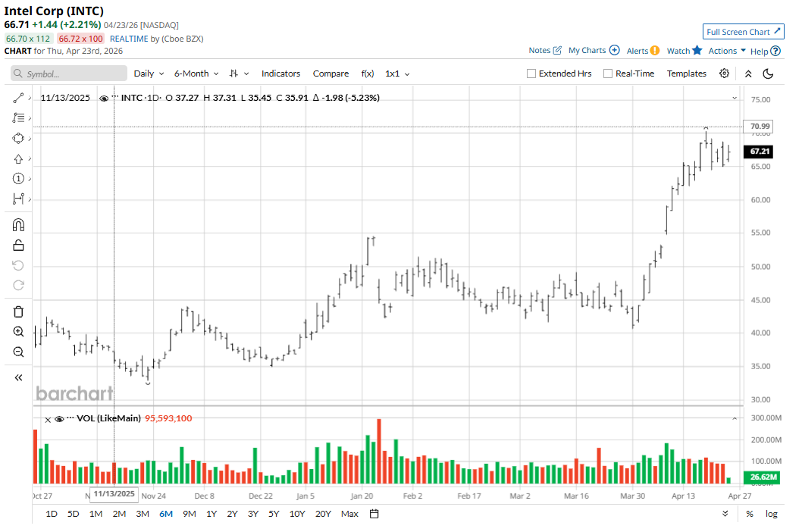Click the 67.21 last price label
The width and height of the screenshot is (802, 532).
tap(760, 151)
